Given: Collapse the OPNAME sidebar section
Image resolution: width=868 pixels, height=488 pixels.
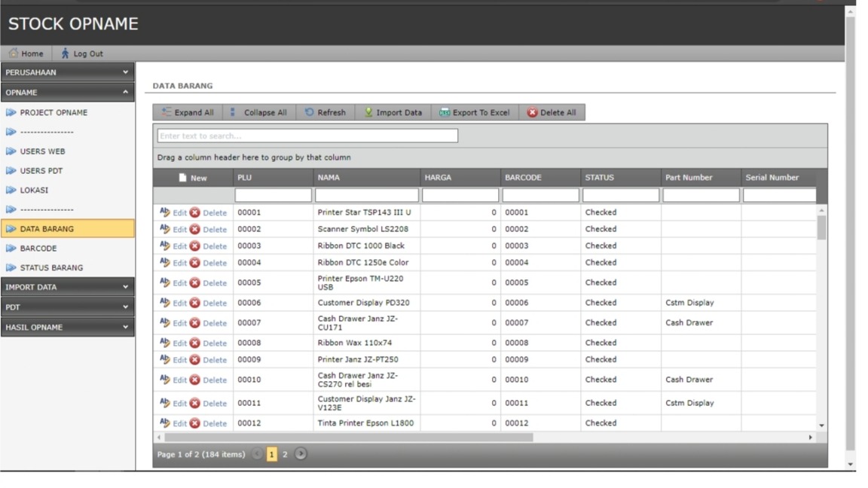Looking at the screenshot, I should click(x=67, y=93).
